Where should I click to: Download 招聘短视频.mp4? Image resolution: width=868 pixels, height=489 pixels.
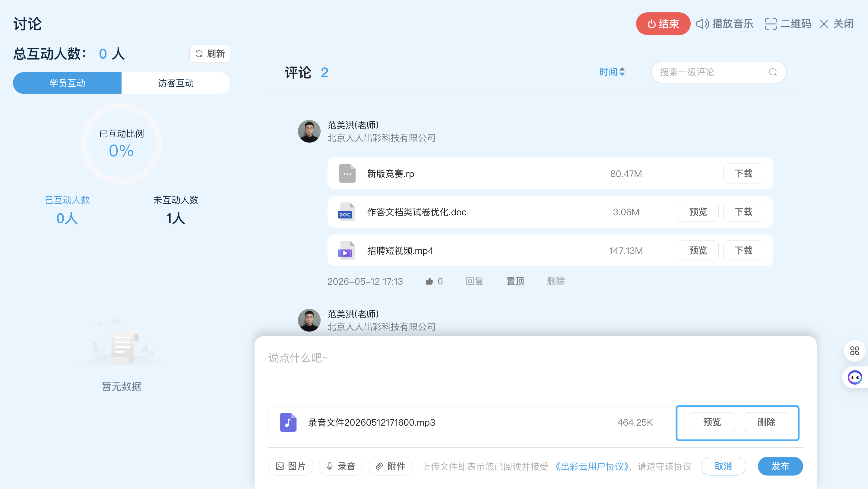[x=743, y=250]
